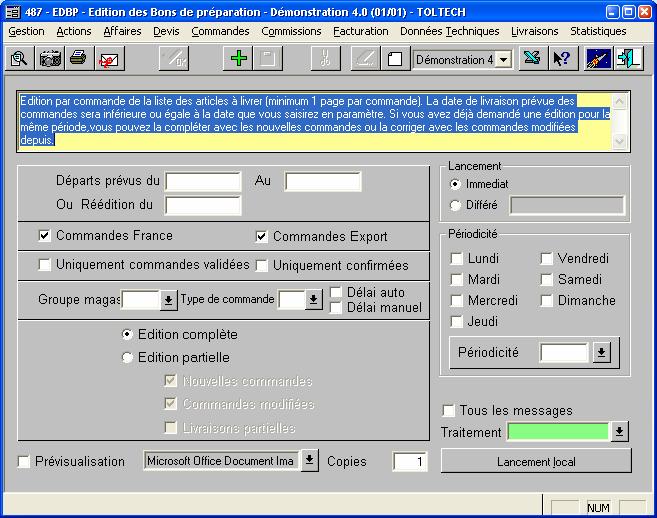Open the Démonstration 4 dropdown
This screenshot has width=657, height=518.
503,60
